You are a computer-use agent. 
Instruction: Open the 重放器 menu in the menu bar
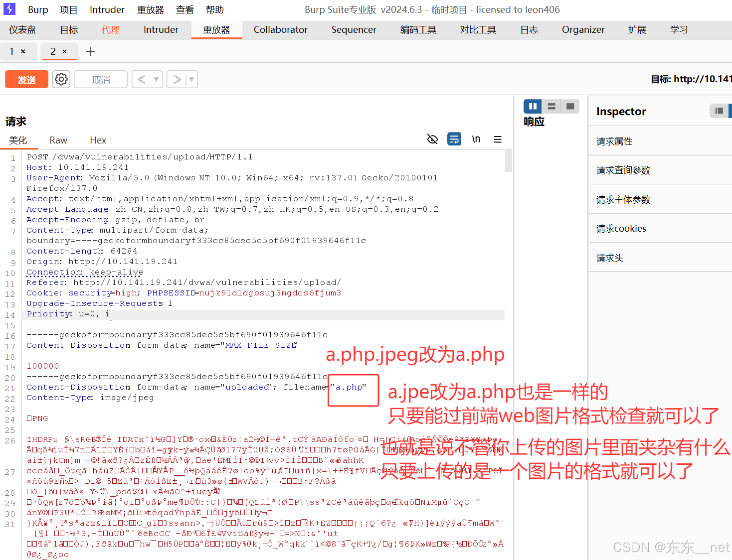(151, 10)
